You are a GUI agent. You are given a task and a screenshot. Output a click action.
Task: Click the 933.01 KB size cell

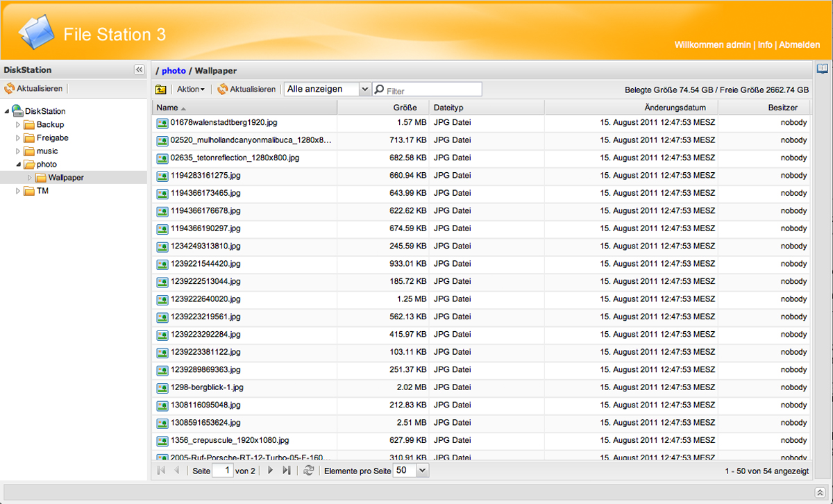408,264
